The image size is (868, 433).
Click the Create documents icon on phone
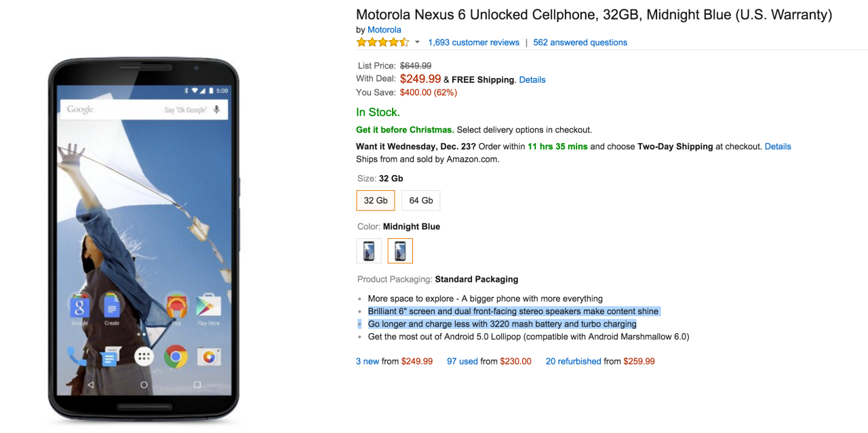pyautogui.click(x=111, y=307)
